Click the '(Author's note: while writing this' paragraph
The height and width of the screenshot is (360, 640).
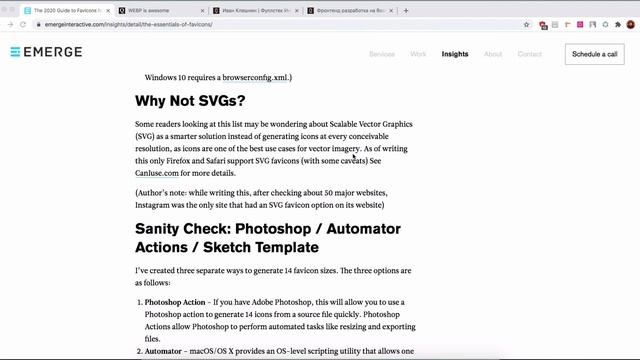(x=261, y=199)
